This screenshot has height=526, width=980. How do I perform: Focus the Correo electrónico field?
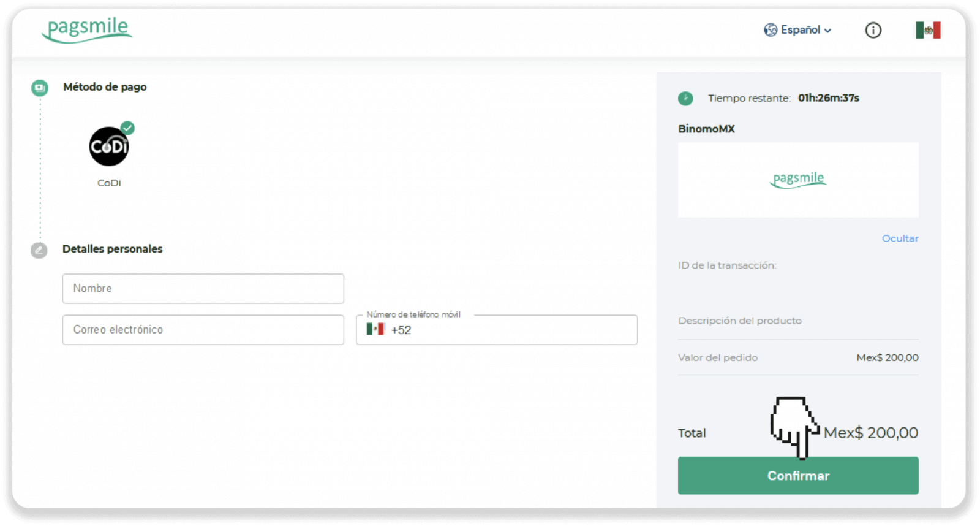coord(203,330)
